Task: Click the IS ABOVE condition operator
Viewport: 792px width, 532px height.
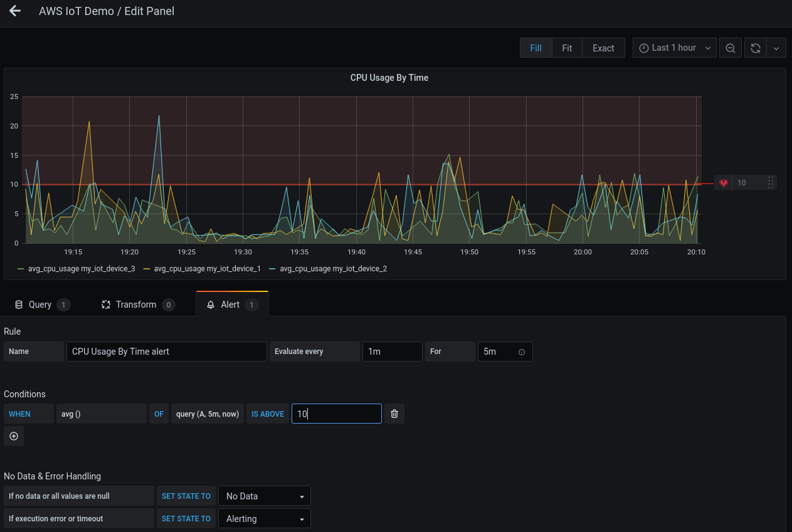Action: click(268, 414)
